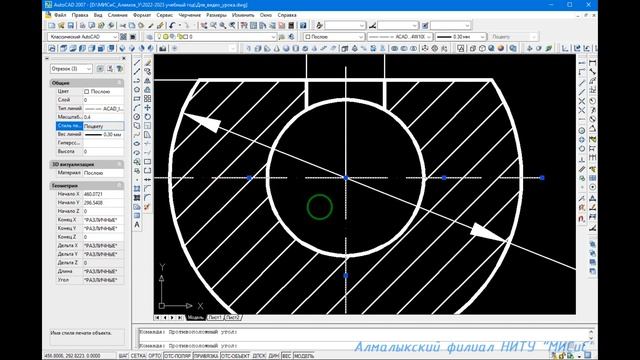Image resolution: width=640 pixels, height=360 pixels.
Task: Toggle ШАГ snap mode in status bar
Action: [x=123, y=356]
